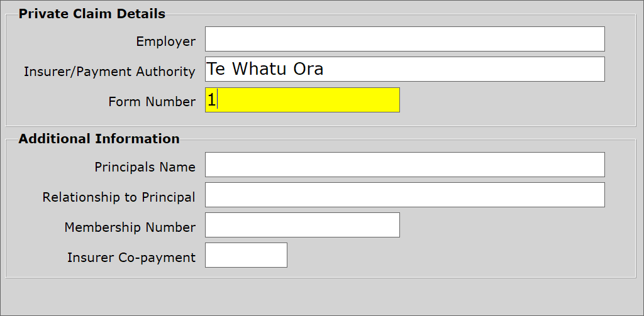The image size is (644, 316).
Task: Click the Membership Number input field
Action: click(x=302, y=225)
